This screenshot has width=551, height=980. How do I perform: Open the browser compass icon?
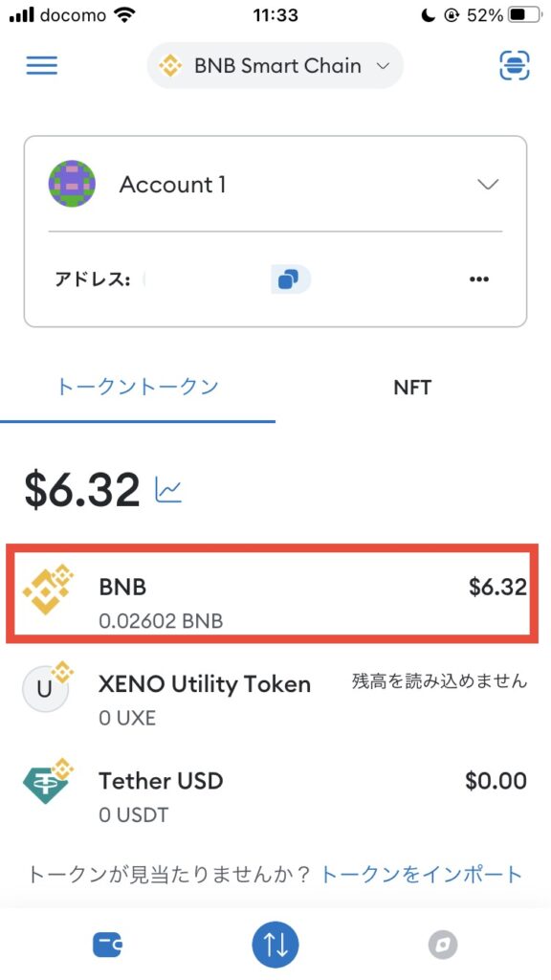tap(443, 945)
